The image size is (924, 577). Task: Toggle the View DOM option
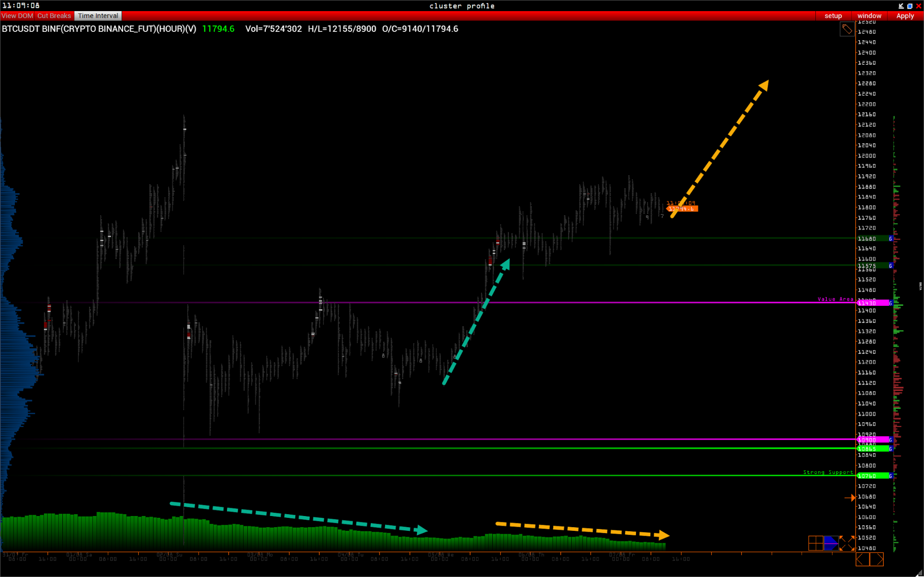pyautogui.click(x=18, y=16)
